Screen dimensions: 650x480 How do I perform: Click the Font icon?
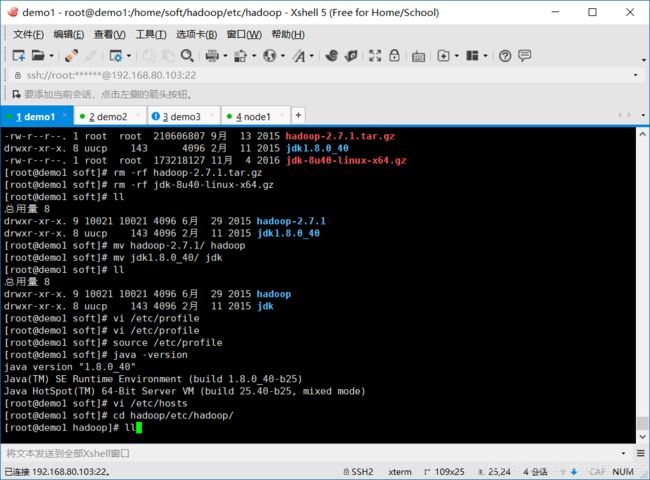[298, 56]
